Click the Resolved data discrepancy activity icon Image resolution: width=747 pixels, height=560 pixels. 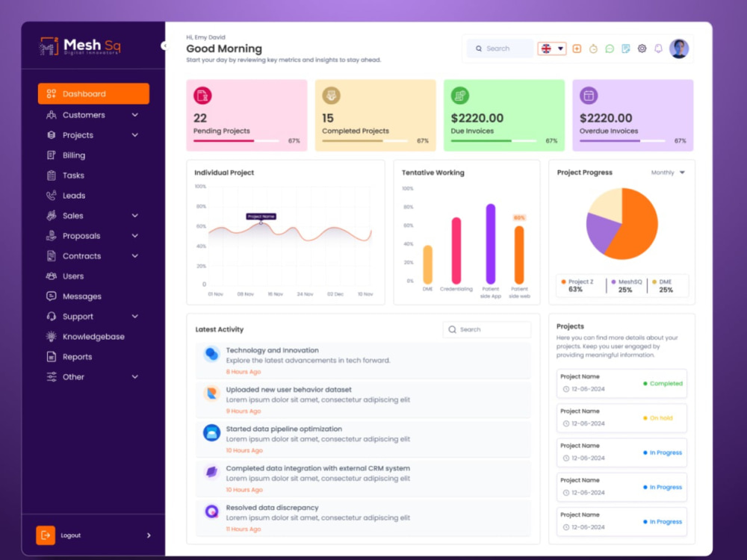211,511
